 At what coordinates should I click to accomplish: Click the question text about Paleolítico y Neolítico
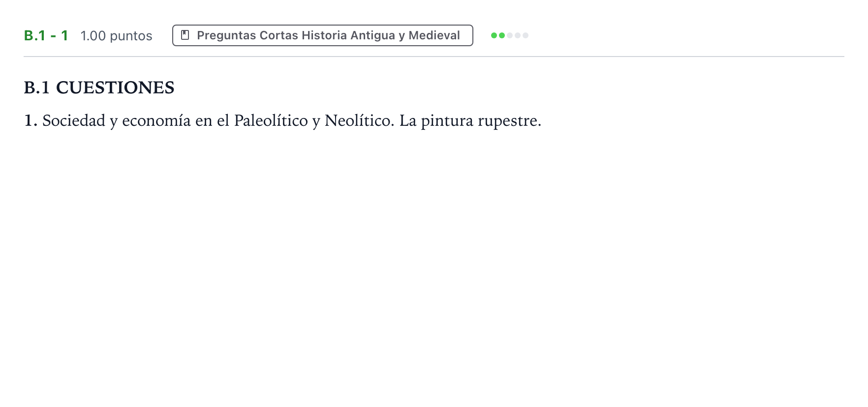(x=282, y=121)
